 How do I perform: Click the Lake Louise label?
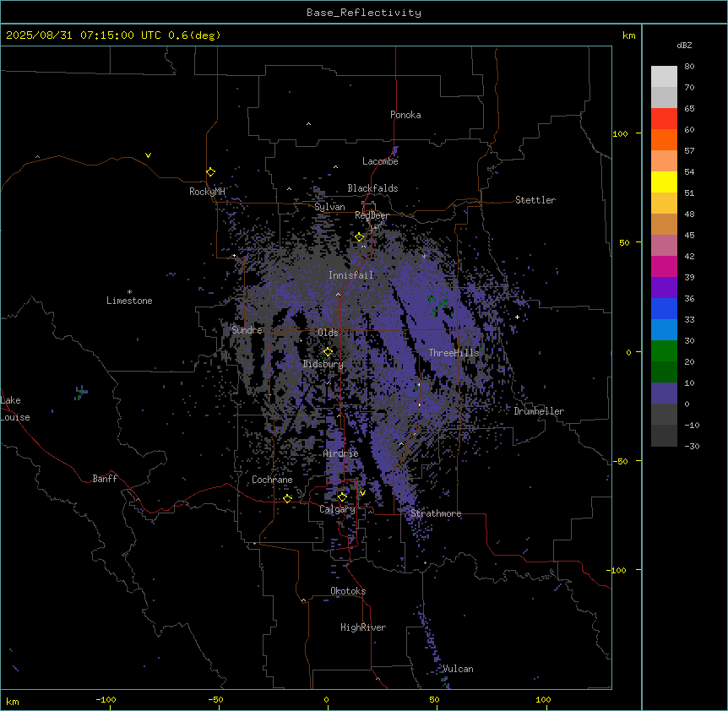point(15,409)
